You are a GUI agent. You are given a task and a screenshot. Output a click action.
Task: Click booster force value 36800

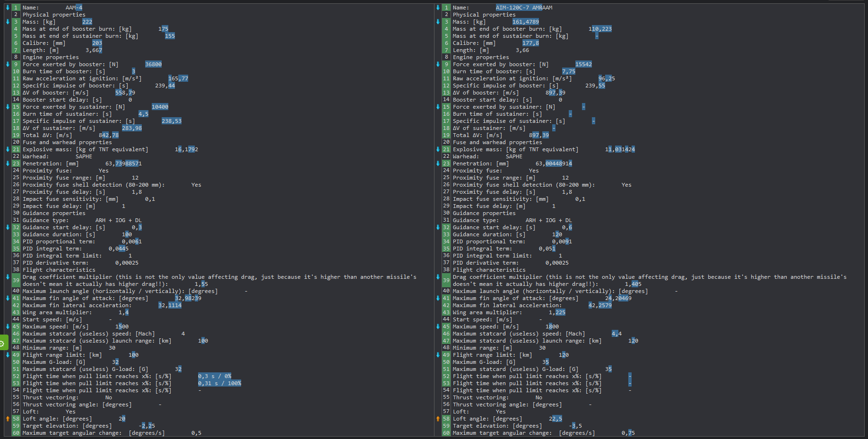153,64
